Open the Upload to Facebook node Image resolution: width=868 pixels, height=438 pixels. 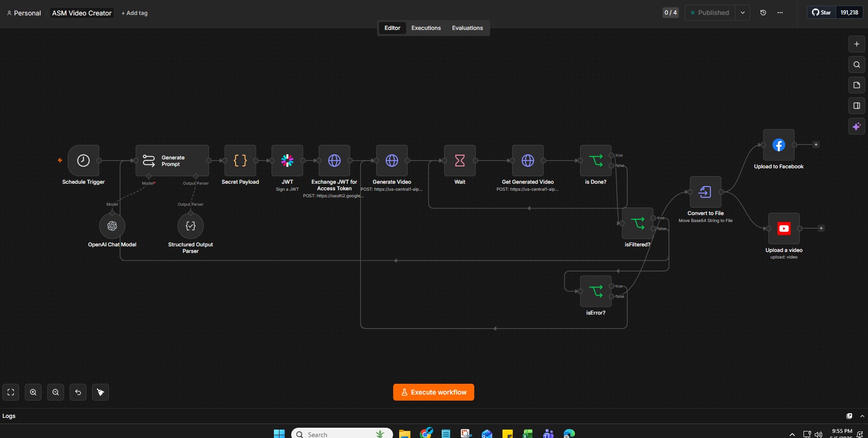(779, 145)
